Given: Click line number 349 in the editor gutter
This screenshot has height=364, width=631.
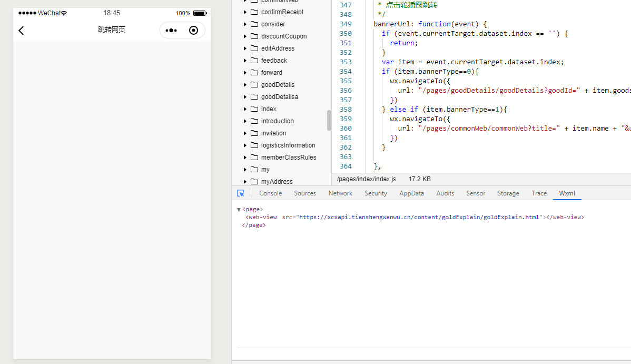Looking at the screenshot, I should [346, 24].
